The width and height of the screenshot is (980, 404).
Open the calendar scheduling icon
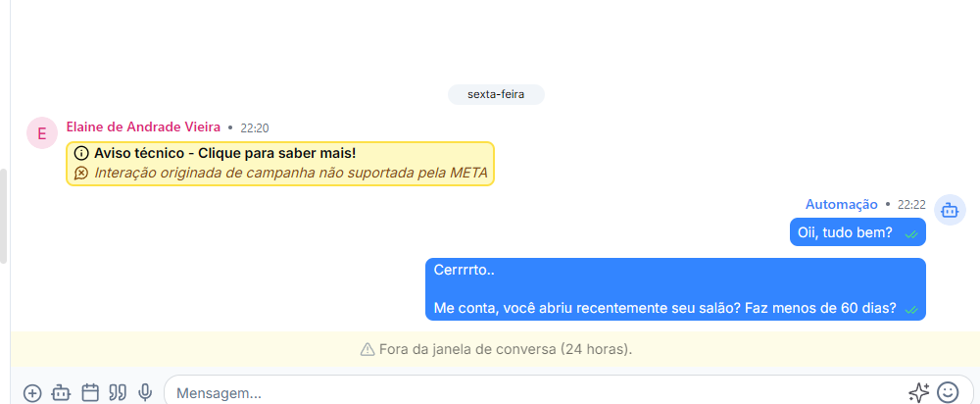pos(90,393)
